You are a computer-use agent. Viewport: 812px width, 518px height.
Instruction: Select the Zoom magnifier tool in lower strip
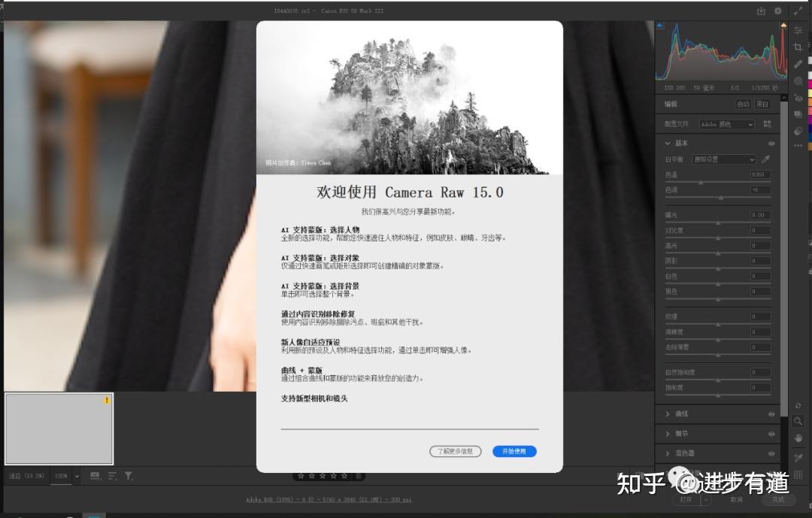point(798,422)
